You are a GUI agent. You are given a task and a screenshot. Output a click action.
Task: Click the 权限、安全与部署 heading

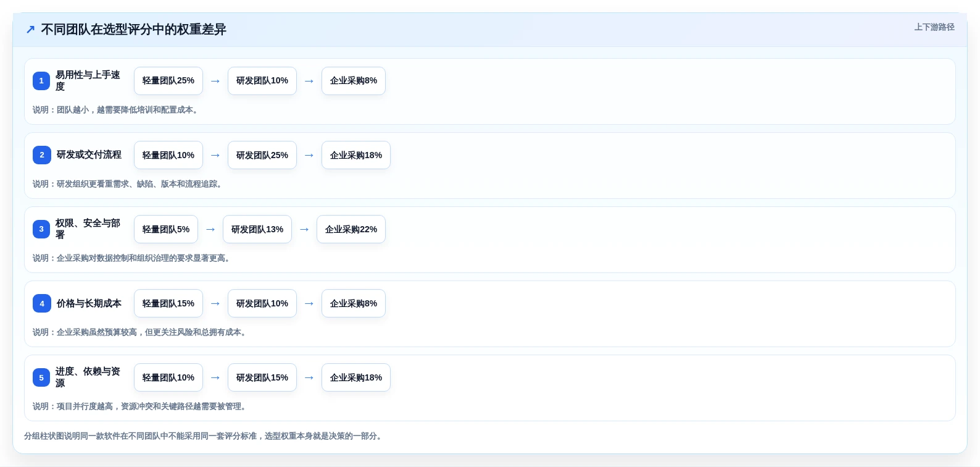88,229
